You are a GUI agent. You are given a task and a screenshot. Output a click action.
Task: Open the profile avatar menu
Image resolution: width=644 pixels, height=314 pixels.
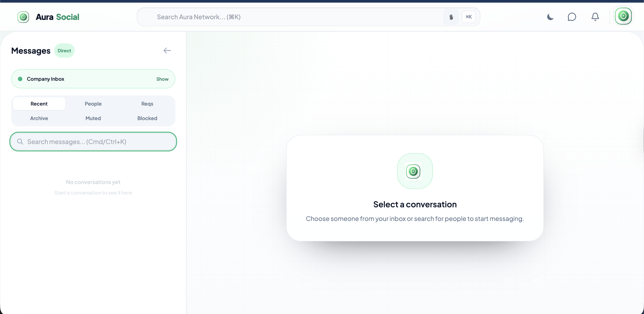pyautogui.click(x=623, y=16)
